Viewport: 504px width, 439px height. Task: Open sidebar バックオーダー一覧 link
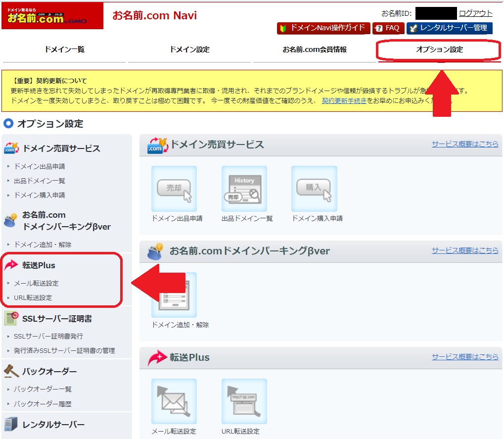click(x=43, y=389)
